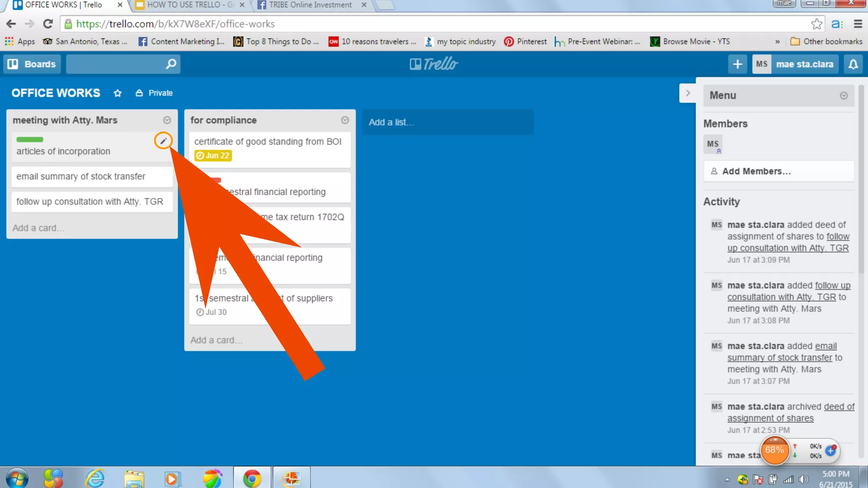Image resolution: width=868 pixels, height=488 pixels.
Task: Click the pencil edit icon on articles card
Action: click(163, 141)
